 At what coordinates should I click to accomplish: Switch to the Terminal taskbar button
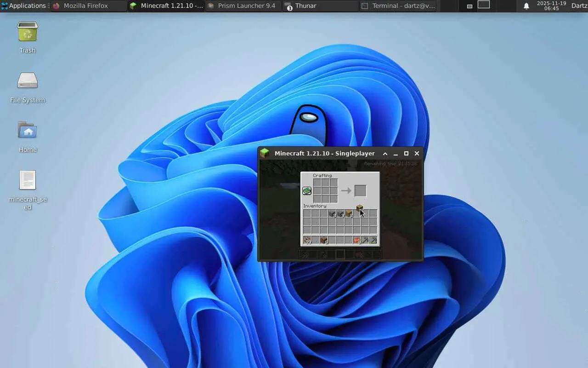[398, 6]
